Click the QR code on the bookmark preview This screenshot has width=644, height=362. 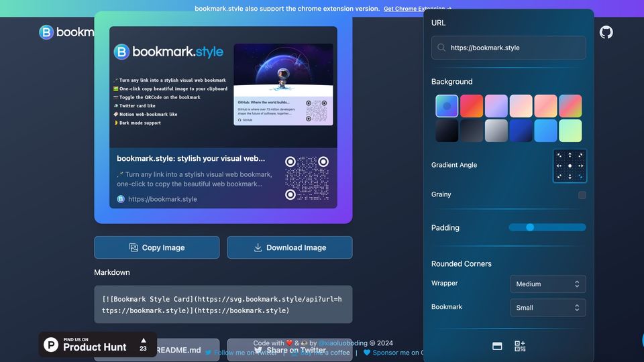click(x=307, y=178)
